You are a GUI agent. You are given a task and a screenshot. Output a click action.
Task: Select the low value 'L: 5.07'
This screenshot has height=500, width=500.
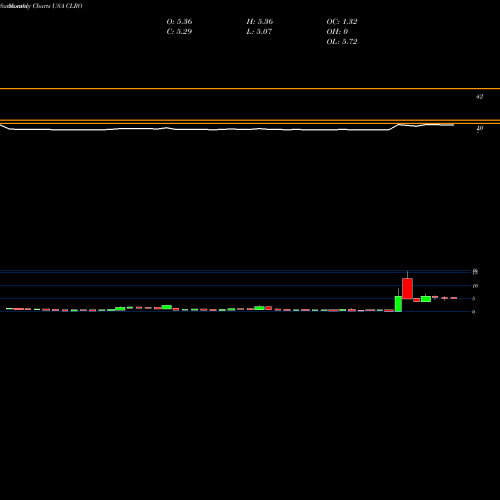point(259,32)
